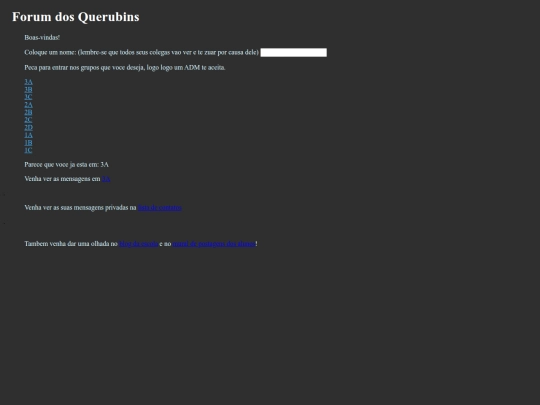
Task: Open the 3C group link
Action: tap(28, 97)
